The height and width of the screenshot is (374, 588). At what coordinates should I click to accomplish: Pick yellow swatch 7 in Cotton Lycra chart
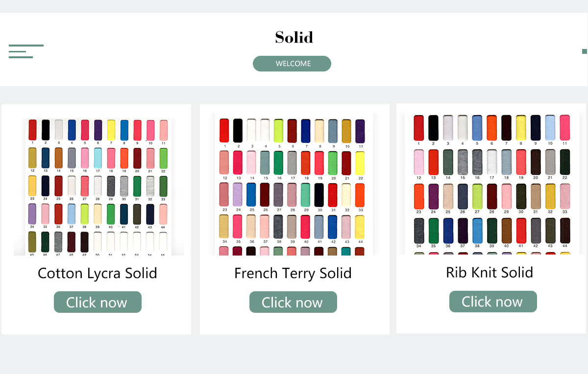pos(111,130)
